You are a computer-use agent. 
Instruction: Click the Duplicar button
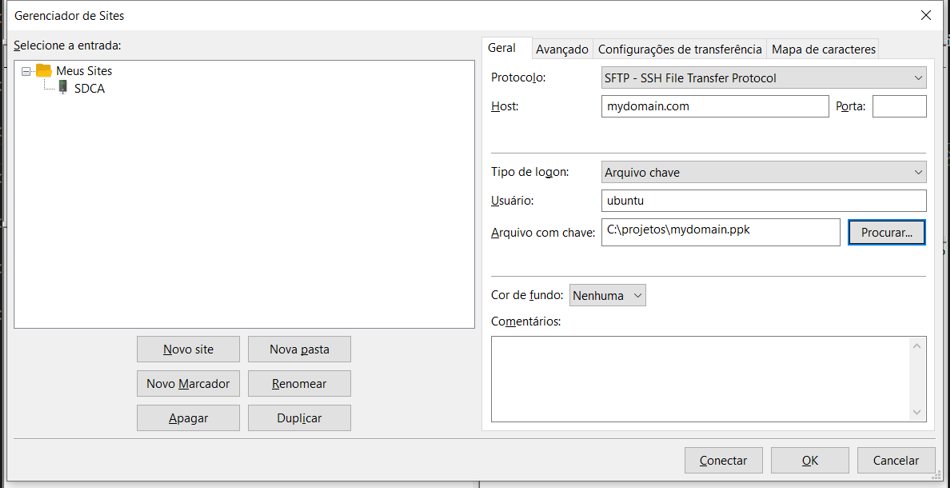[x=299, y=418]
